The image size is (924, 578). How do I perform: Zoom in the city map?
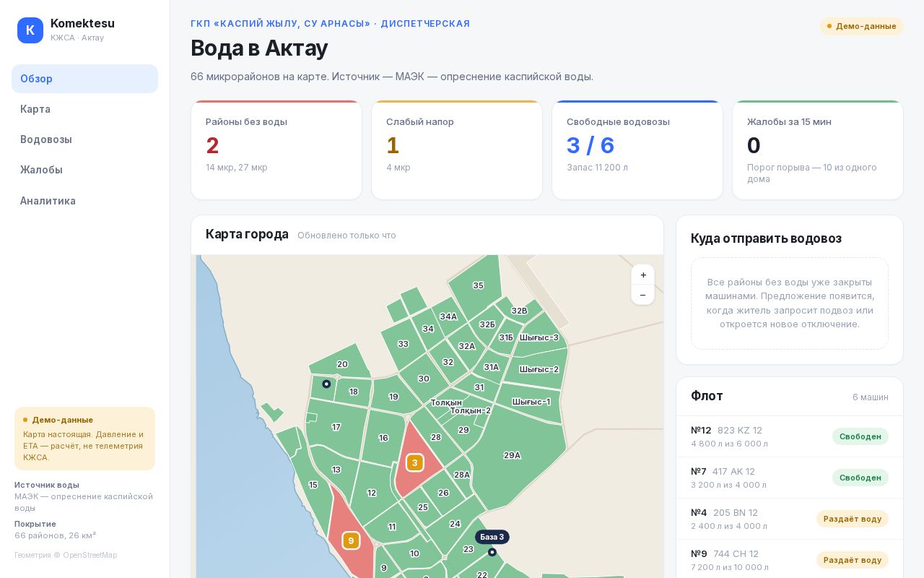pos(642,275)
